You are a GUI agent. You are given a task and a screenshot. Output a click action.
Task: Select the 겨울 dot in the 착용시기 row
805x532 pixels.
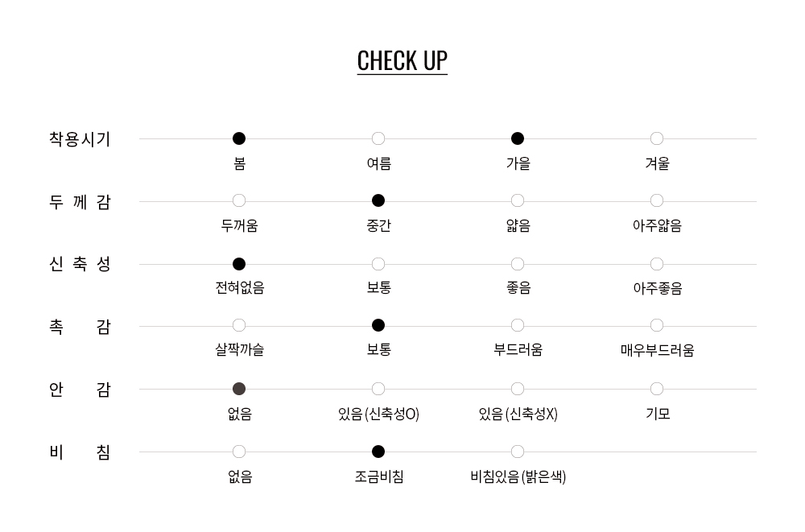657,138
